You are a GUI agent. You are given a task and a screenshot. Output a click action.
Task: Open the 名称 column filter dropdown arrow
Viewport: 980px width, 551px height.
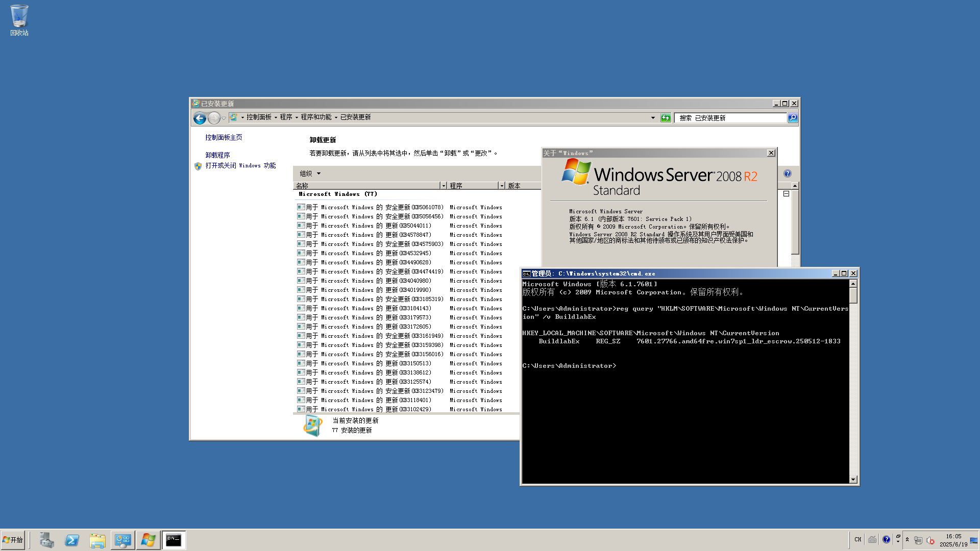pos(444,186)
